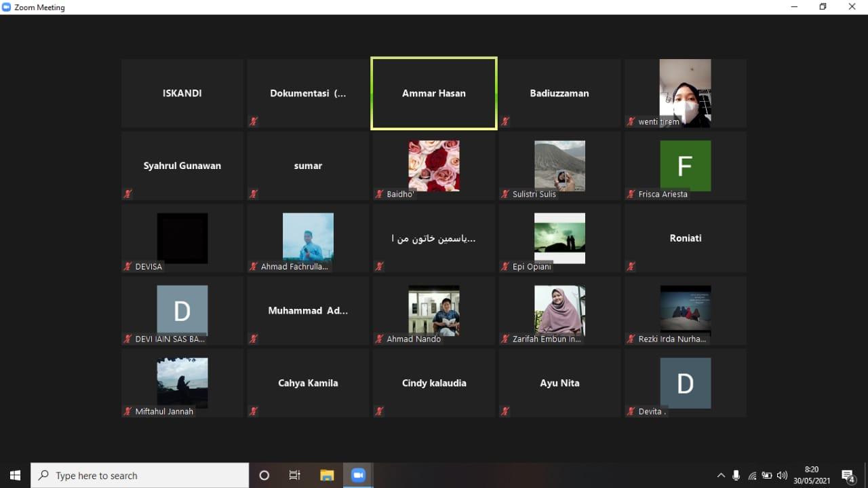Click muted mic icon on Dokumentasi tile
The width and height of the screenshot is (868, 488).
254,121
